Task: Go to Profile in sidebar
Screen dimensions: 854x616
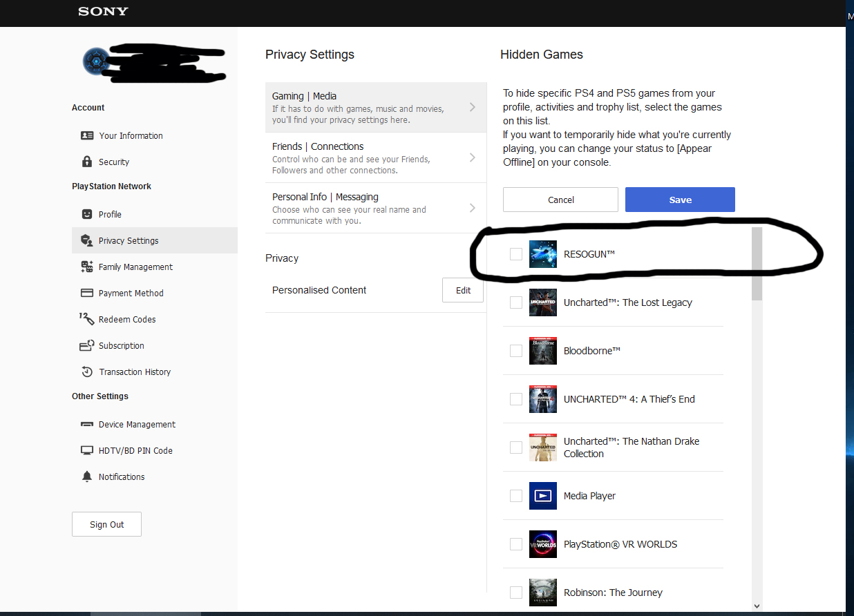Action: click(x=155, y=214)
